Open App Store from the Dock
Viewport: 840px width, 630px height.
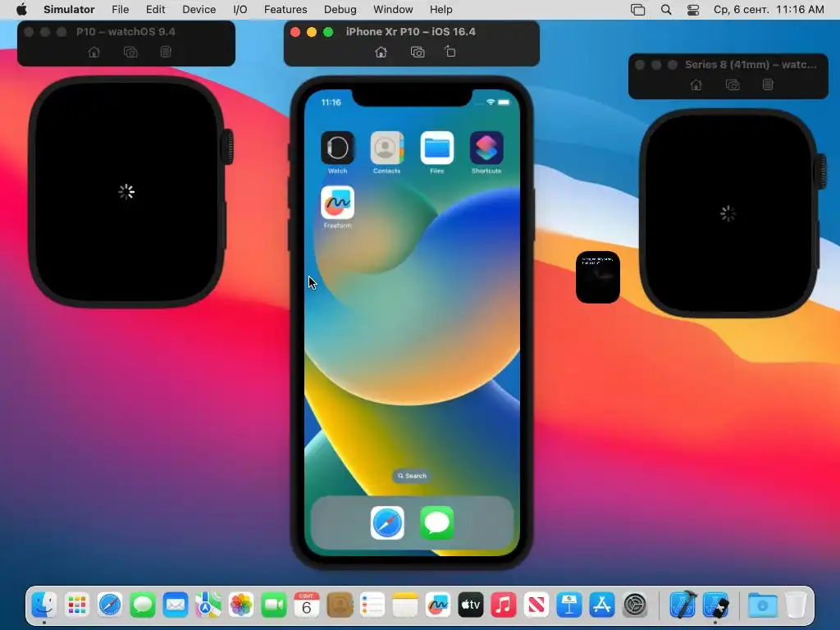click(x=601, y=605)
